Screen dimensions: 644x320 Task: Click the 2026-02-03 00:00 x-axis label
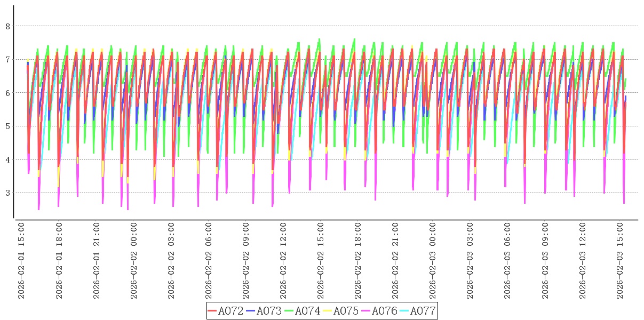coord(433,261)
